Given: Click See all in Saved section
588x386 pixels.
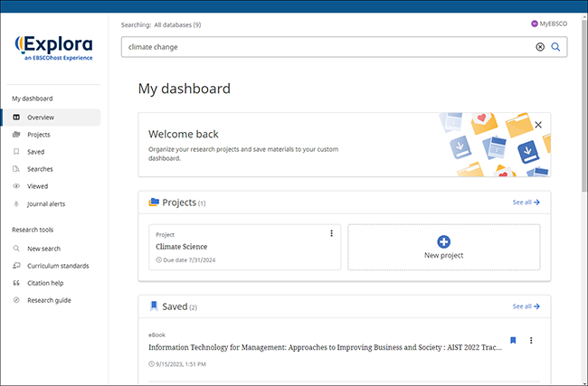Looking at the screenshot, I should (x=526, y=306).
